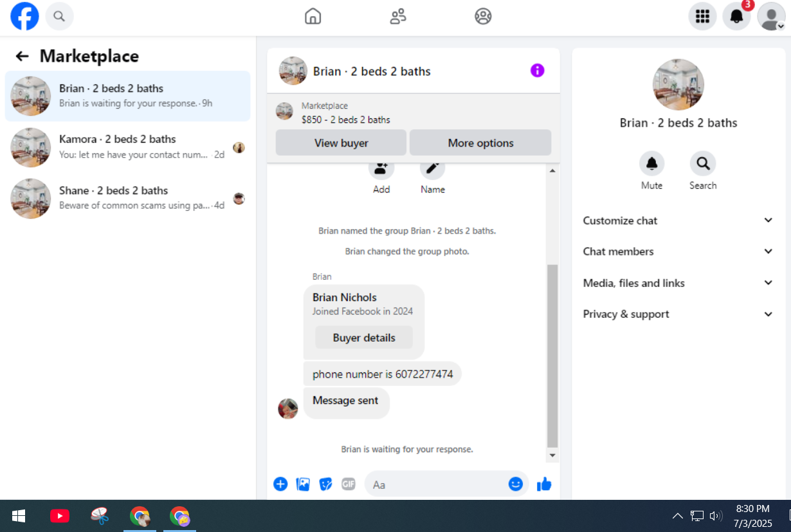Launch YouTube from the taskbar

click(60, 516)
